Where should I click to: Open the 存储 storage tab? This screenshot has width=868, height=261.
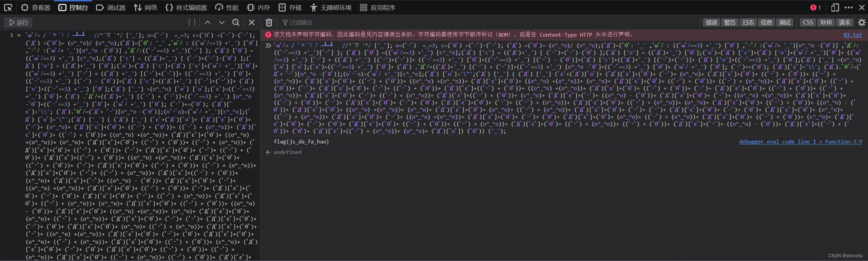pos(290,7)
